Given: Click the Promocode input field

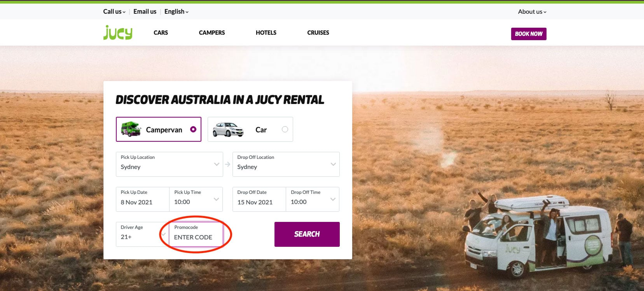Looking at the screenshot, I should (196, 237).
